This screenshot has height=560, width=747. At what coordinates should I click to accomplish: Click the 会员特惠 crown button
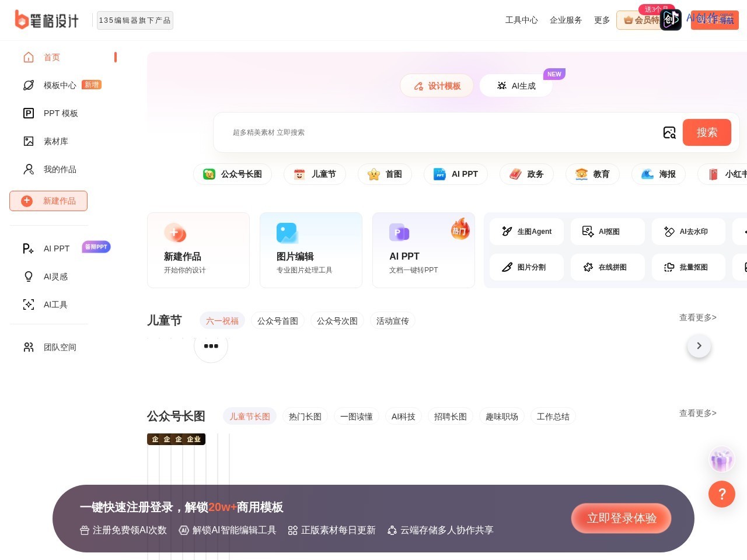coord(640,20)
